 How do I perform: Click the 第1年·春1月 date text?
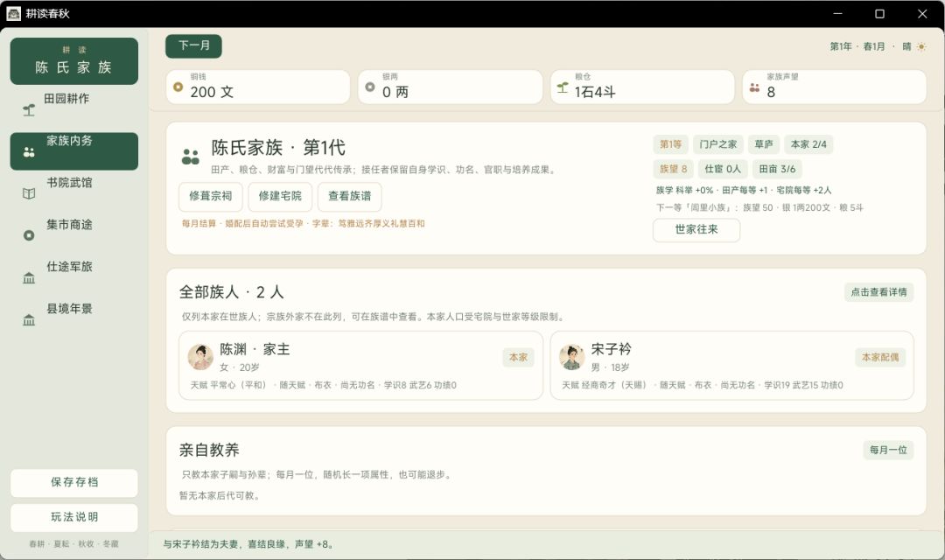point(857,46)
